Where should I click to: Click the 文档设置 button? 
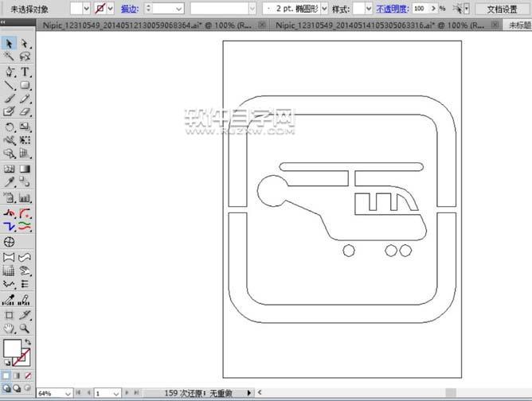point(503,10)
